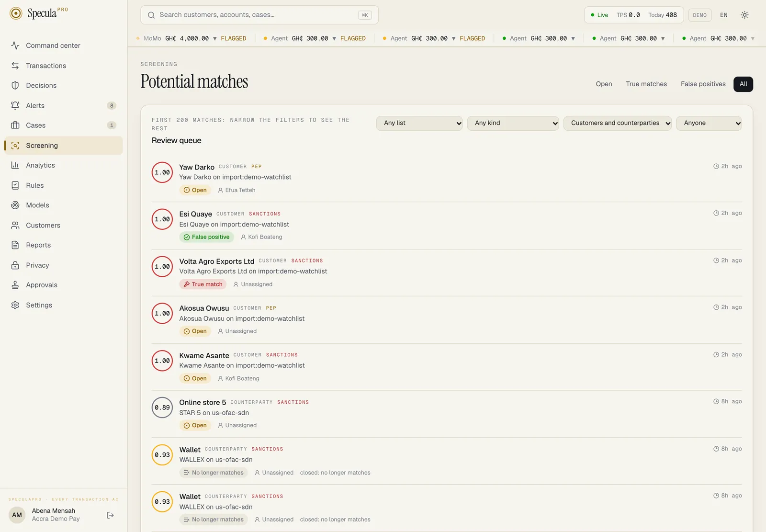Click the Live status indicator

(599, 15)
